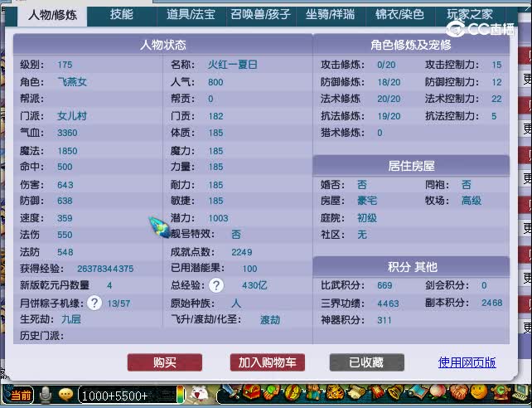Click the 法术修炼 value 20/20
Image resolution: width=532 pixels, height=408 pixels.
click(x=389, y=99)
